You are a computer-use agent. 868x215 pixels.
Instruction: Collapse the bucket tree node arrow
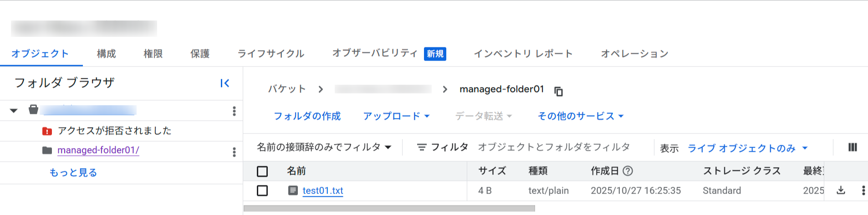(x=14, y=111)
